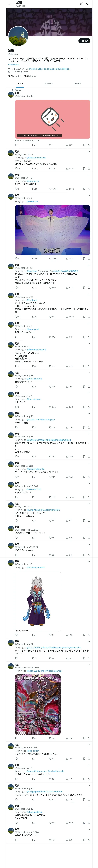The height and width of the screenshot is (868, 98).
Task: Repost the Aug 2 post
Action: (x=33, y=258)
